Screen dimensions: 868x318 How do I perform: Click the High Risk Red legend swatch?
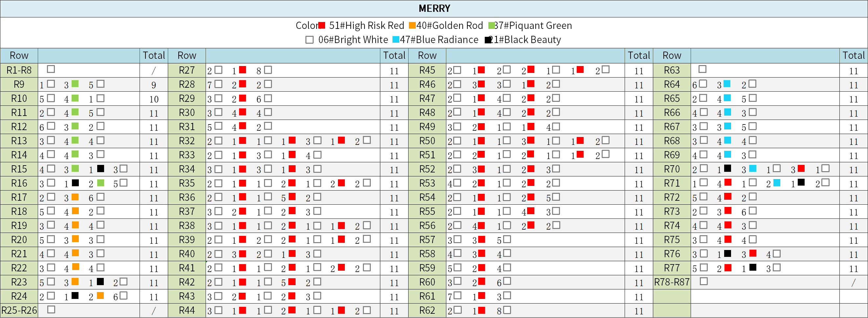pos(322,25)
